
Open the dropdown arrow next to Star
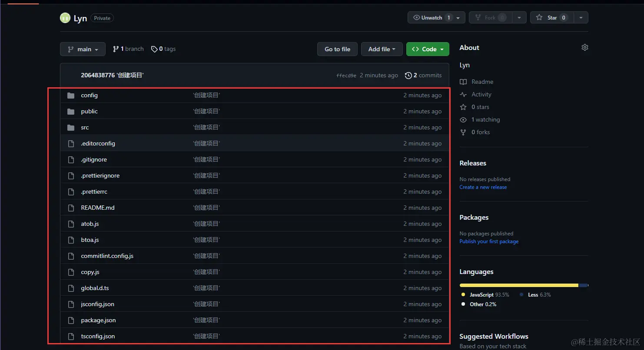[581, 17]
